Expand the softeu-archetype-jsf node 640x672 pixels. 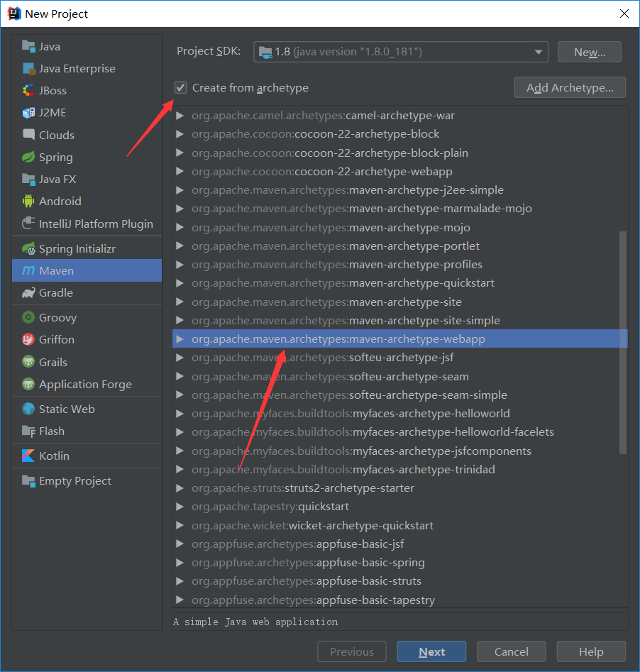[180, 358]
